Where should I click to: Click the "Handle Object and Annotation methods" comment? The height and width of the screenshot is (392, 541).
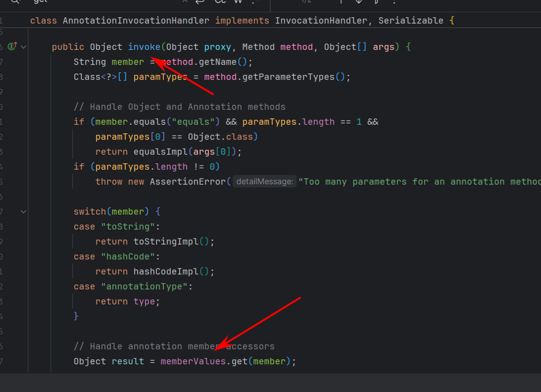pos(180,107)
